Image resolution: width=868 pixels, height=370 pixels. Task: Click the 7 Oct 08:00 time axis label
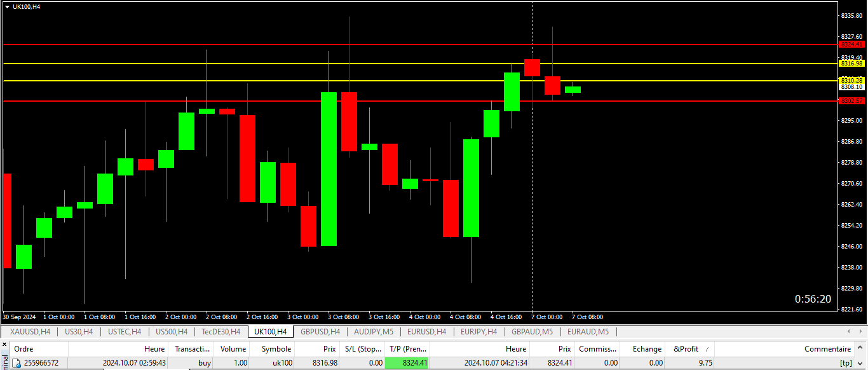tap(587, 317)
